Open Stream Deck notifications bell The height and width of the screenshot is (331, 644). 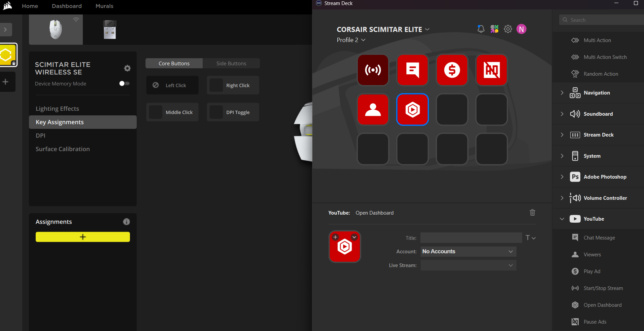(x=481, y=29)
